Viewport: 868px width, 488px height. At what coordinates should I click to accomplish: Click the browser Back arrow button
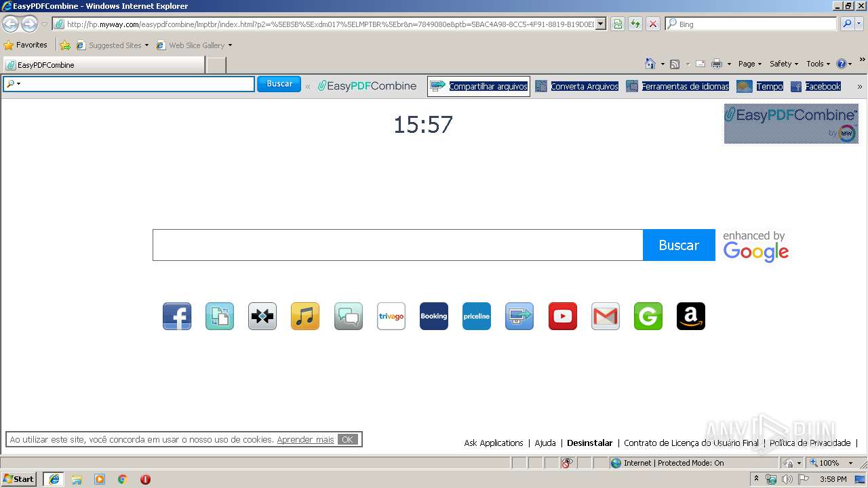point(11,24)
